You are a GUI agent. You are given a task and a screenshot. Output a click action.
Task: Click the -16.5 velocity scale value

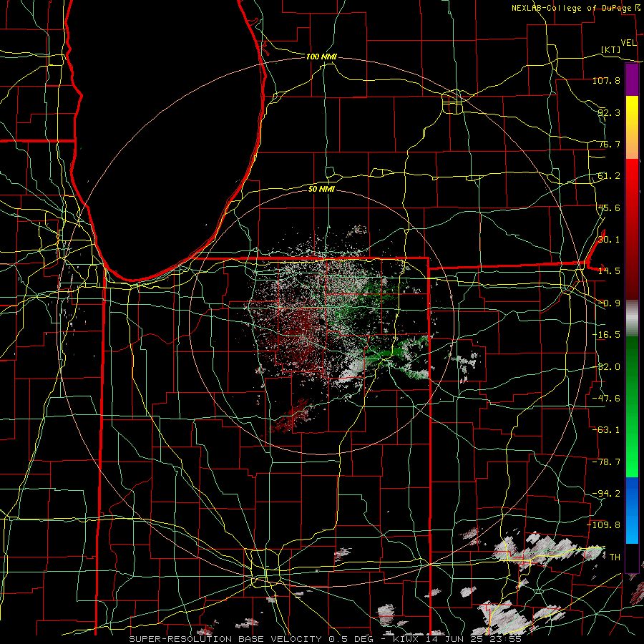pos(606,335)
